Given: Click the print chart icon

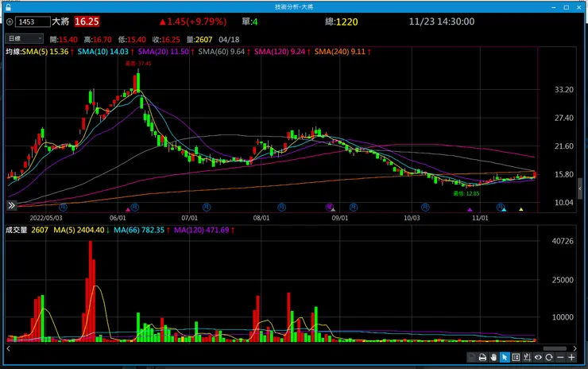Looking at the screenshot, I should [x=482, y=357].
